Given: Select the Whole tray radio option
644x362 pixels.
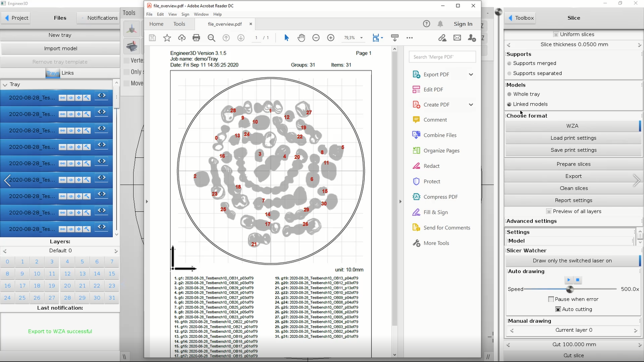Looking at the screenshot, I should pos(510,94).
